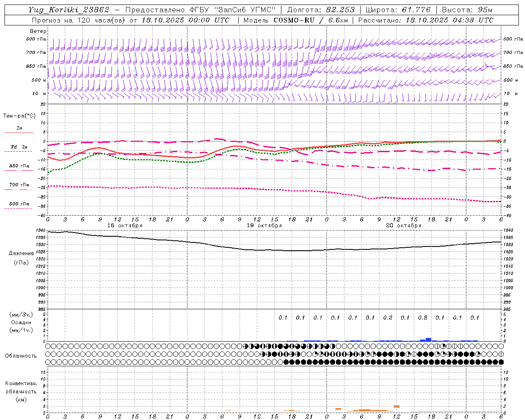Viewport: 525px width, 420px height.
Task: Click the "Высота: 95м" header entry
Action: [466, 10]
